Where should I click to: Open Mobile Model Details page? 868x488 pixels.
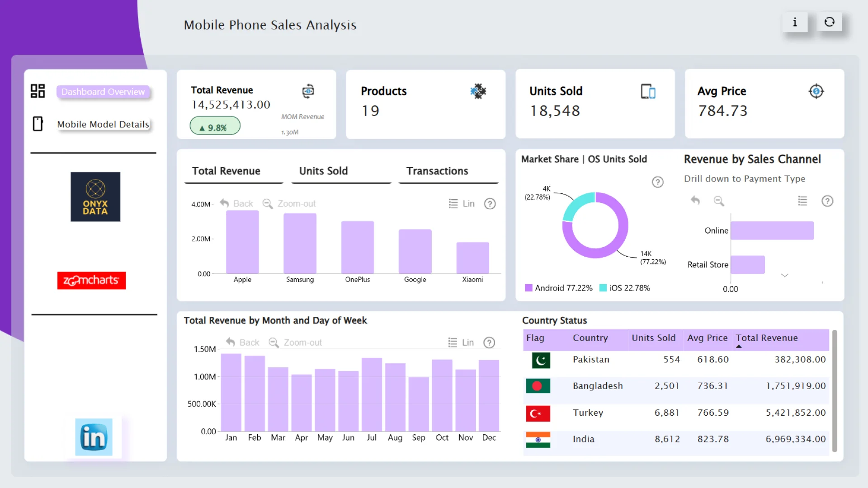point(103,124)
